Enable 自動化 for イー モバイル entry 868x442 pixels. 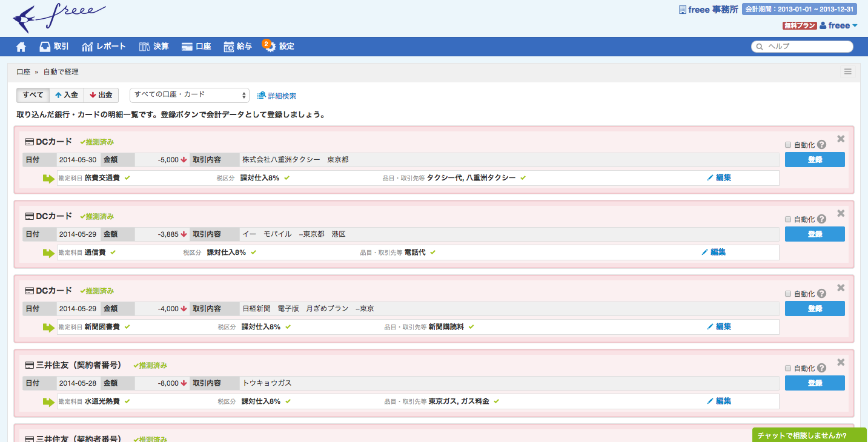coord(788,219)
